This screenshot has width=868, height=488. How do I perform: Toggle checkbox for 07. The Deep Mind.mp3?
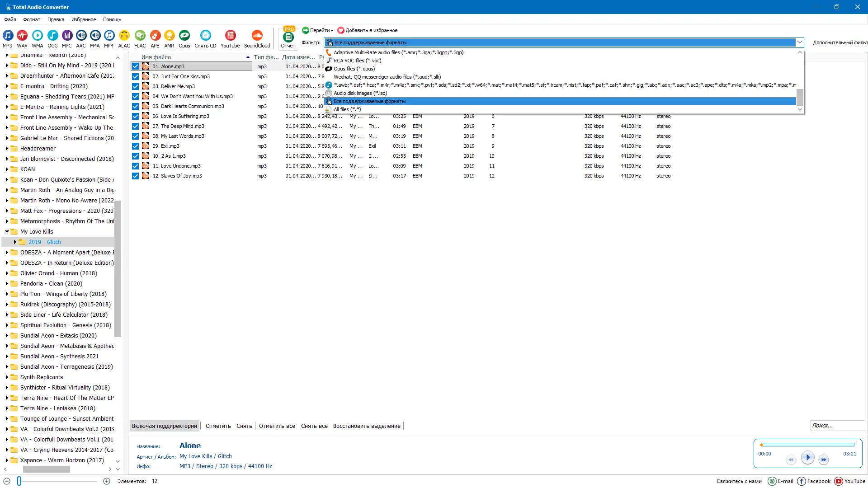point(135,126)
